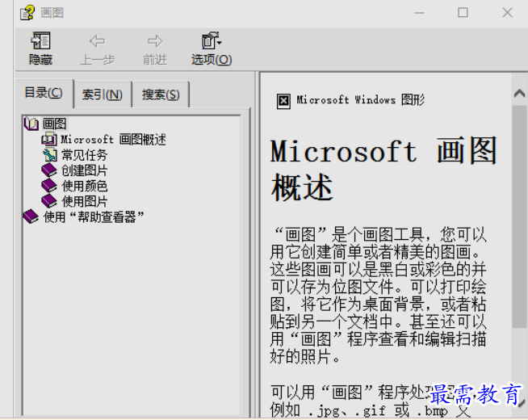Click the Forward (前进) arrow icon
This screenshot has height=420, width=528.
pyautogui.click(x=155, y=41)
